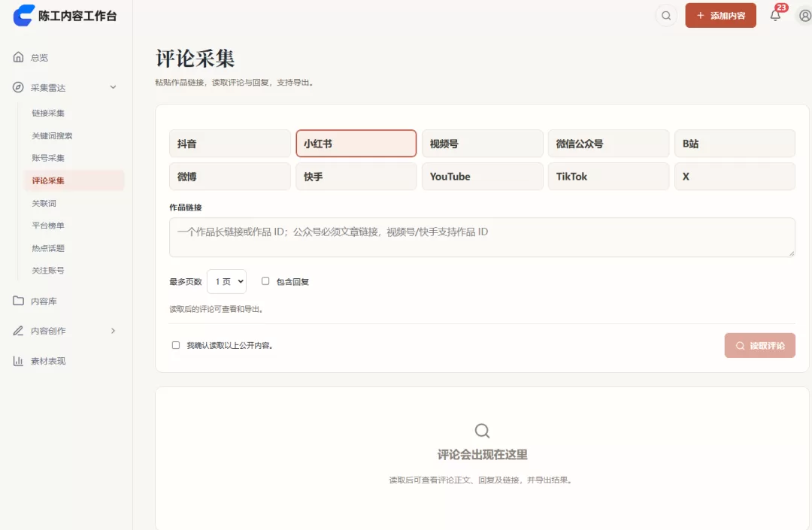Viewport: 812px width, 530px height.
Task: Click the 作品链接 field label
Action: click(x=186, y=207)
